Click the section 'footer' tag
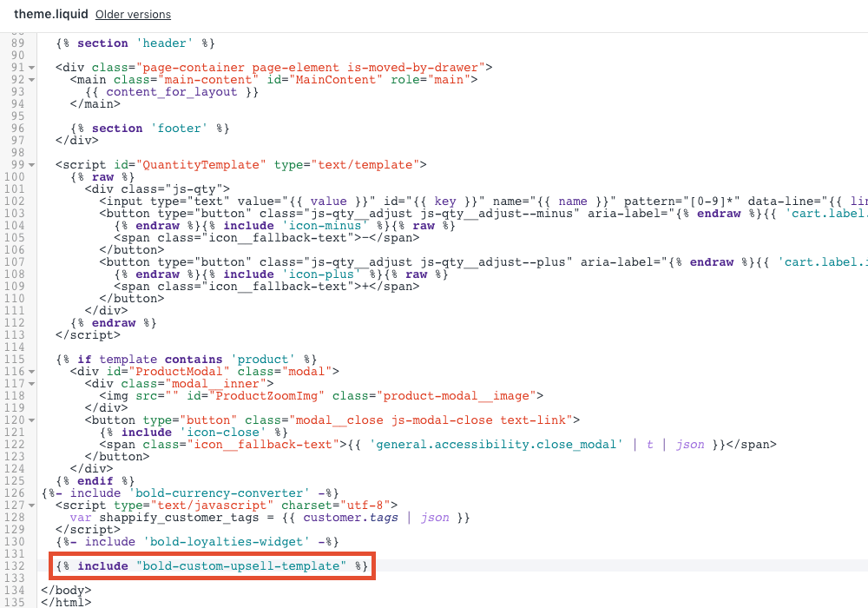The height and width of the screenshot is (608, 868). 149,128
